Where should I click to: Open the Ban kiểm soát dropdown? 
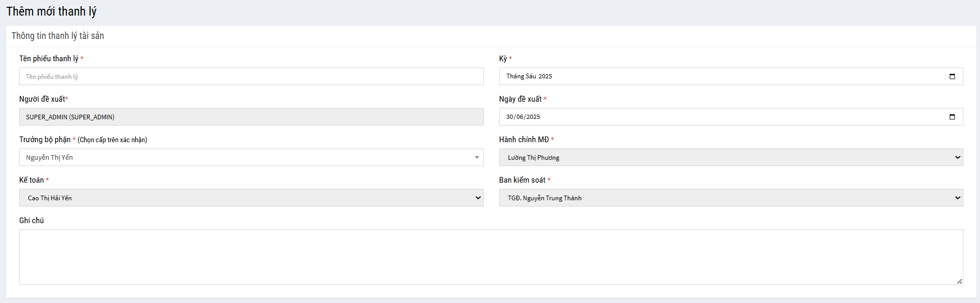click(957, 198)
